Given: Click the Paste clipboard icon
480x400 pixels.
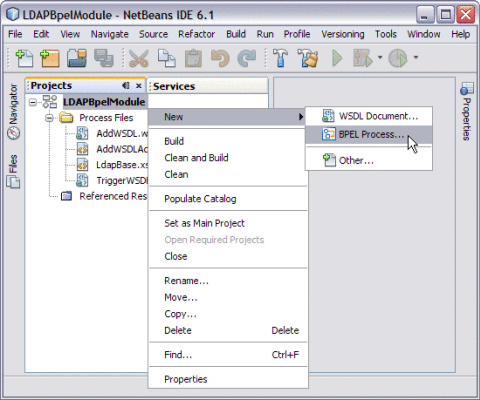Looking at the screenshot, I should (x=193, y=58).
